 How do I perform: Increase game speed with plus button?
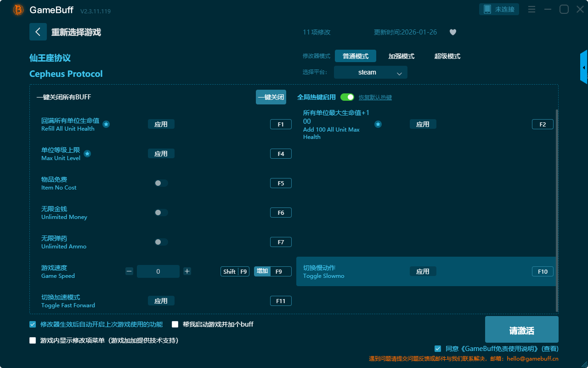point(187,271)
